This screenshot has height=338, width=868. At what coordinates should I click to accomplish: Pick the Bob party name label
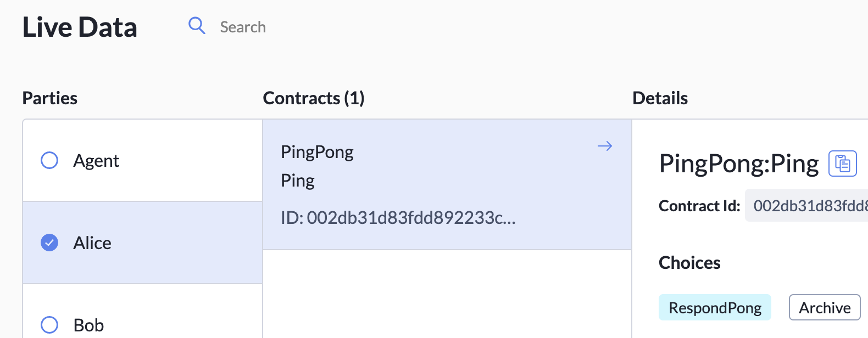click(88, 325)
